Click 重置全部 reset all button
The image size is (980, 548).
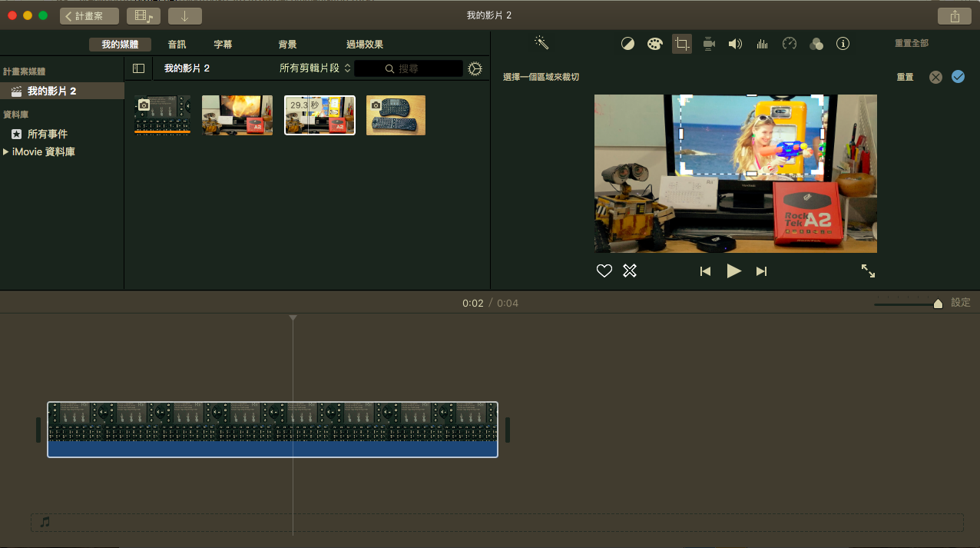tap(912, 44)
